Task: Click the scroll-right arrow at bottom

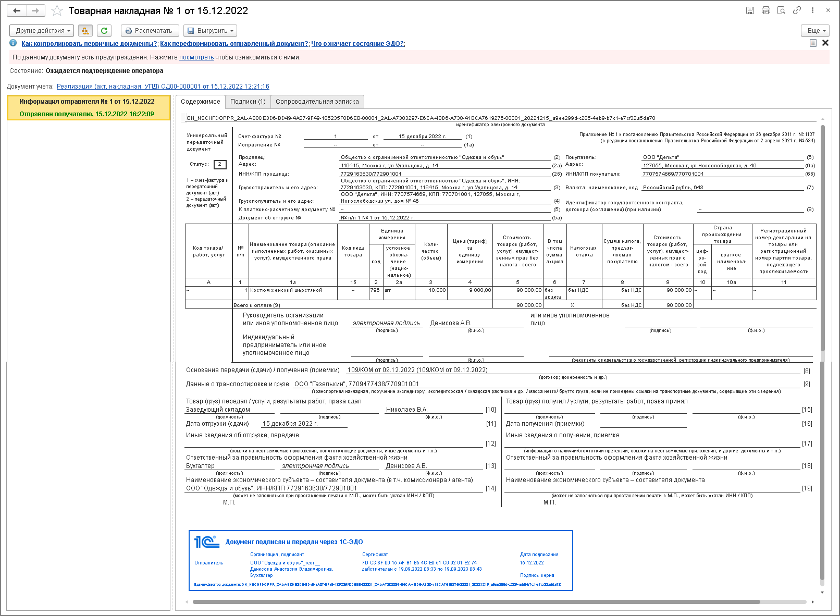Action: (x=813, y=602)
